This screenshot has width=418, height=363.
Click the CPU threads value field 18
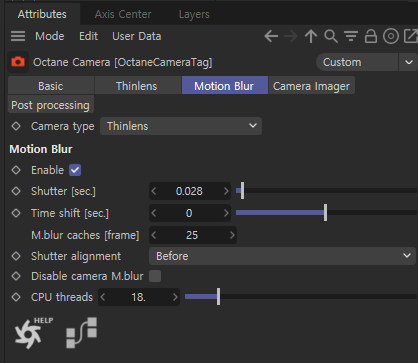click(x=138, y=297)
